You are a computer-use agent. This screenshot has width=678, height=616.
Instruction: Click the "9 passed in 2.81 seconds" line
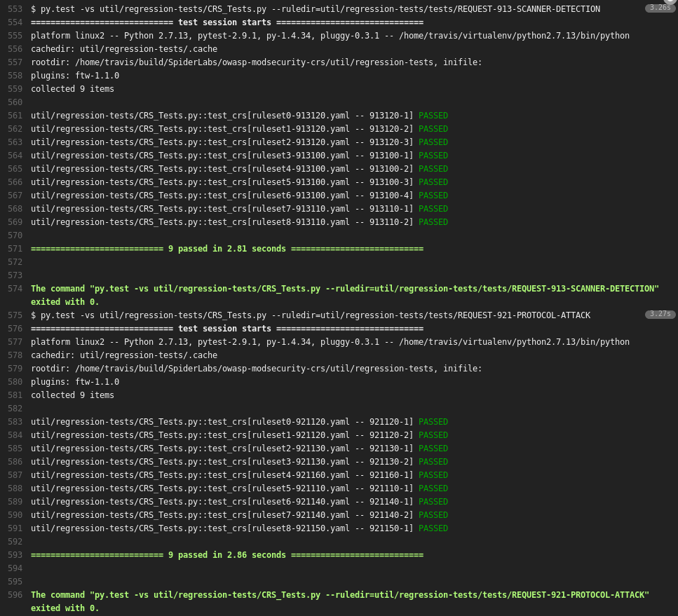(227, 249)
